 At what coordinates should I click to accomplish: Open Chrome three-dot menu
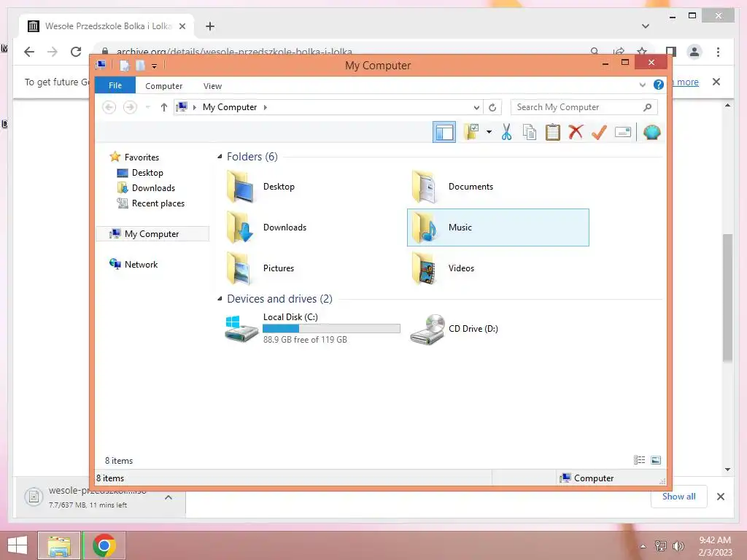click(718, 52)
